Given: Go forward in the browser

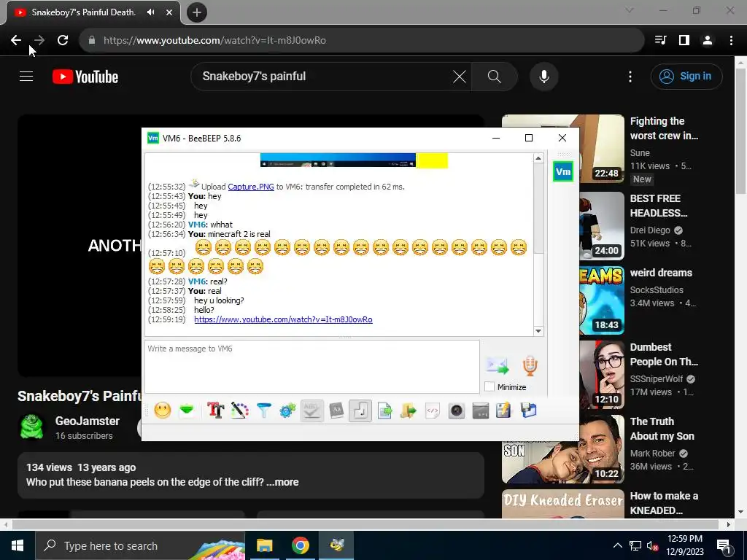Looking at the screenshot, I should click(39, 41).
